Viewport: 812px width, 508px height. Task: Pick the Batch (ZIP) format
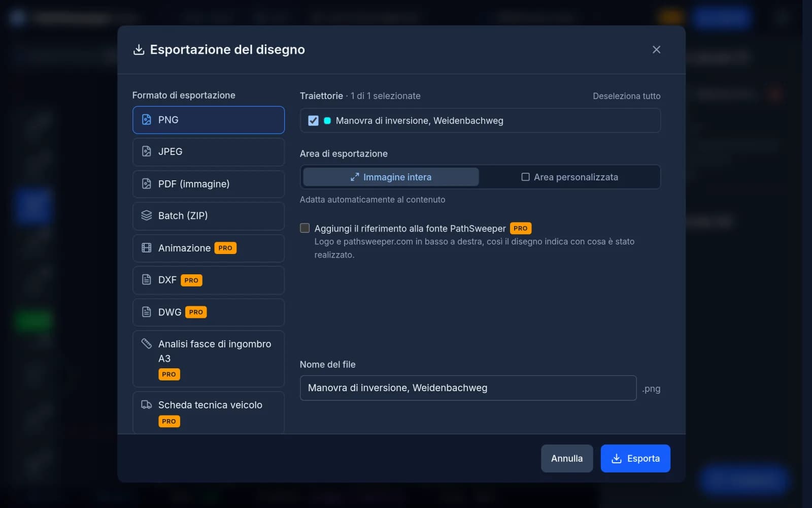[209, 216]
